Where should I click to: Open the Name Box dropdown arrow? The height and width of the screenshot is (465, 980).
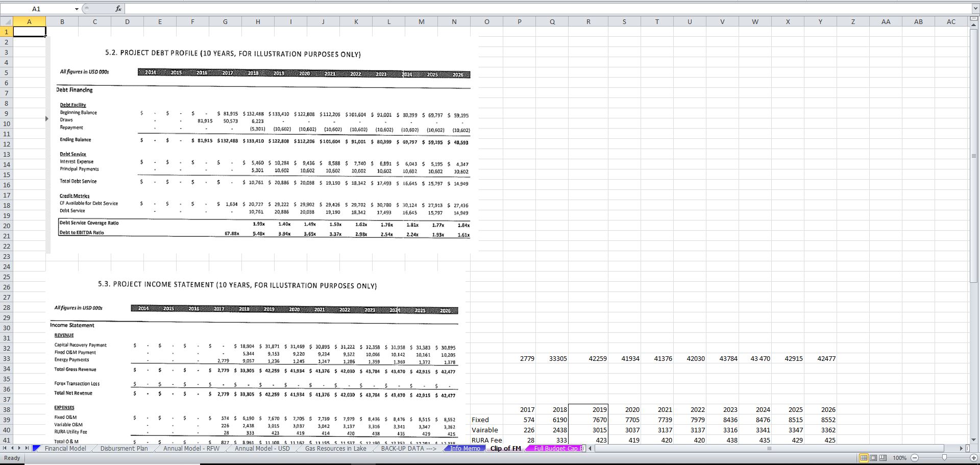pyautogui.click(x=77, y=8)
